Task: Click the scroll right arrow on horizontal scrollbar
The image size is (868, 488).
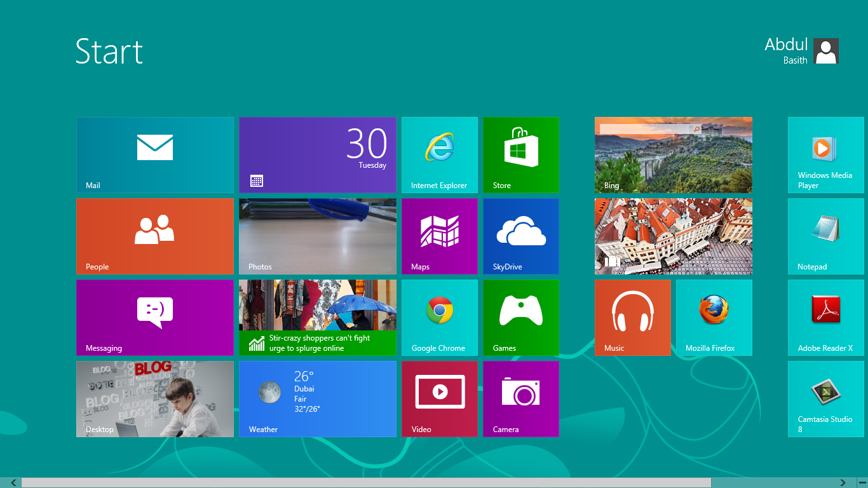Action: pyautogui.click(x=843, y=483)
